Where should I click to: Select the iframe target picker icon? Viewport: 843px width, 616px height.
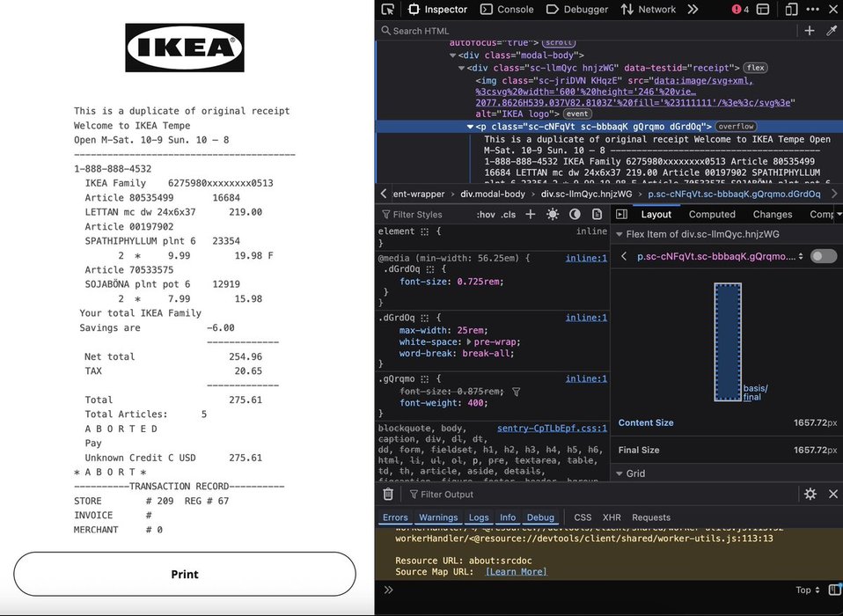point(763,9)
